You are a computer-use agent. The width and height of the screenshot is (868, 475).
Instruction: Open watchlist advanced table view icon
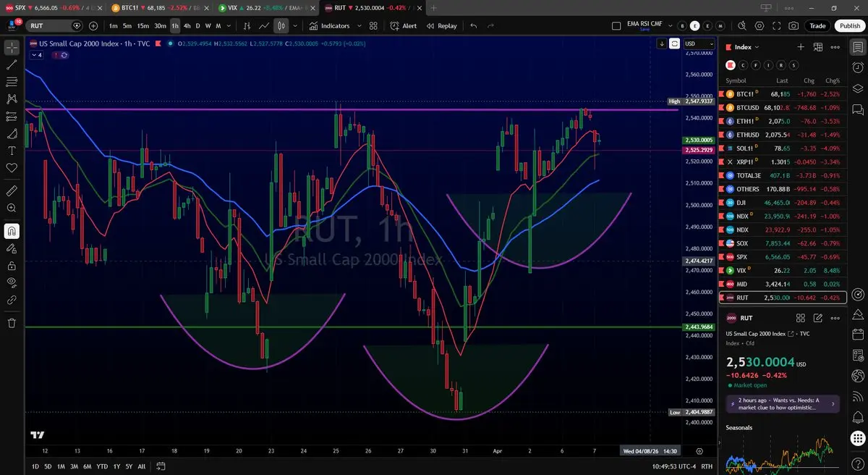(x=818, y=47)
